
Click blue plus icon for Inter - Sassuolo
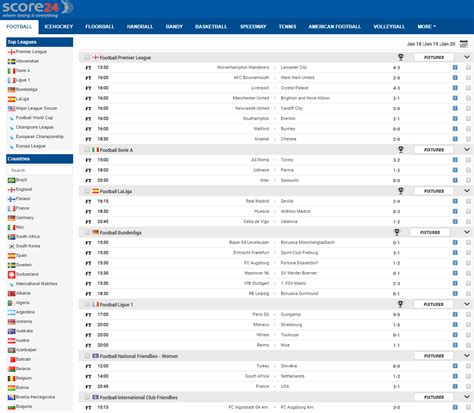point(455,180)
